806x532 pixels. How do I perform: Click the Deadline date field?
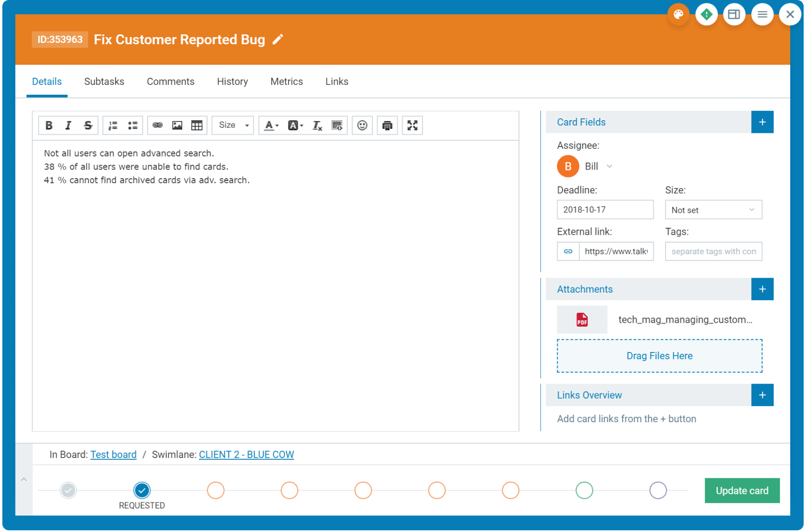coord(605,210)
